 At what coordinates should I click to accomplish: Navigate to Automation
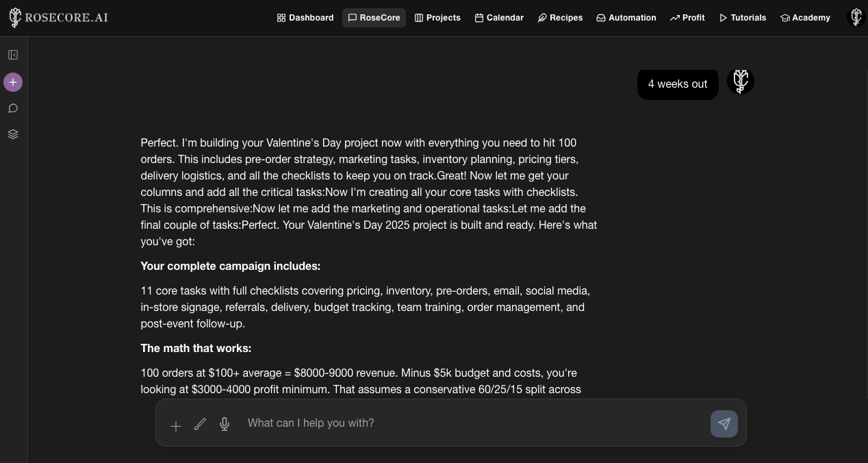[x=626, y=18]
